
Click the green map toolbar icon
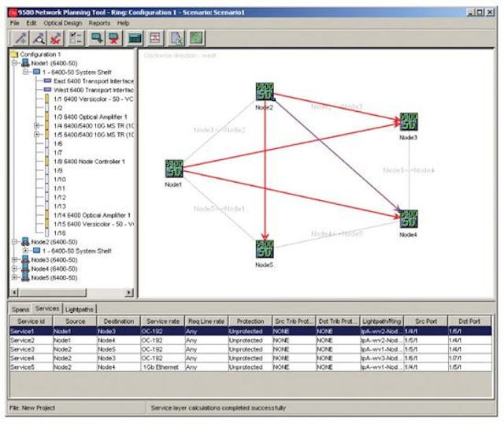pyautogui.click(x=197, y=39)
